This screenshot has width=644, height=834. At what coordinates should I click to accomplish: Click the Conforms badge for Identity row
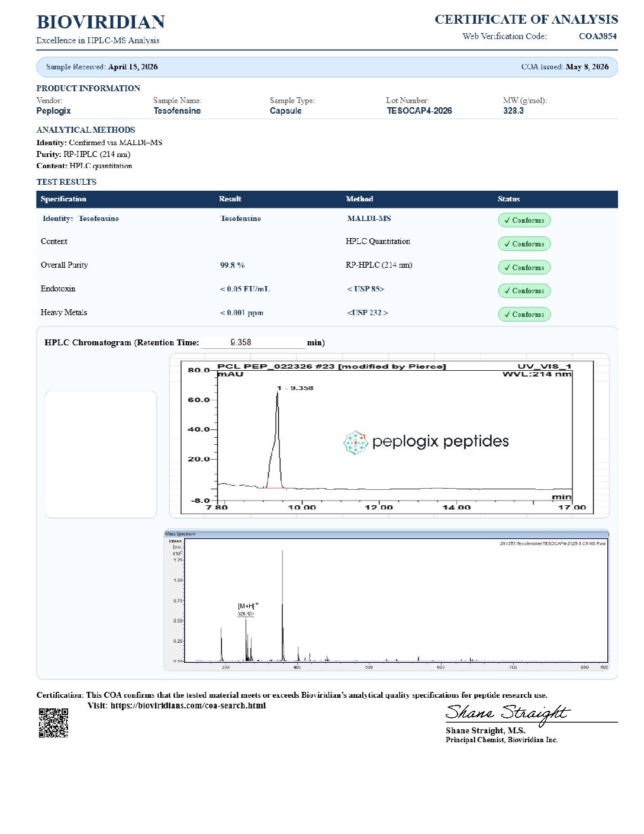click(524, 220)
